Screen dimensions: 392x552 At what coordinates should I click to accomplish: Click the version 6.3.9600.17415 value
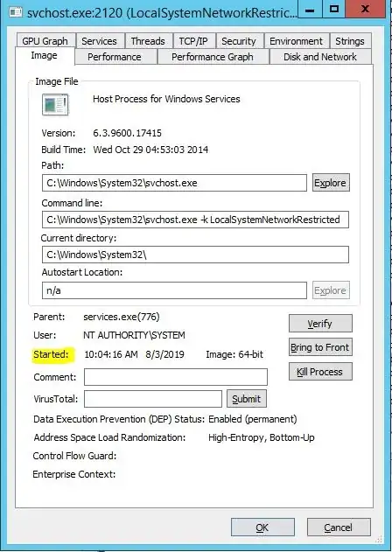point(127,133)
